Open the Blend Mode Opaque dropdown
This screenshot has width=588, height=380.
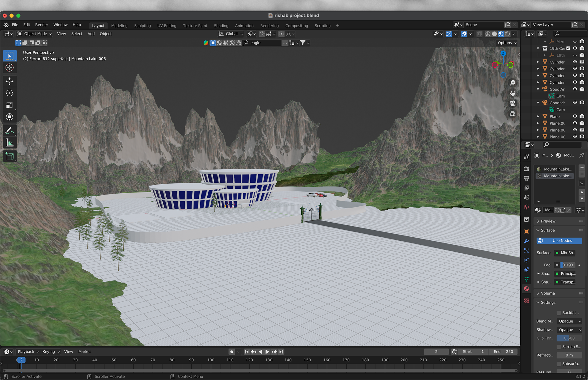point(569,321)
